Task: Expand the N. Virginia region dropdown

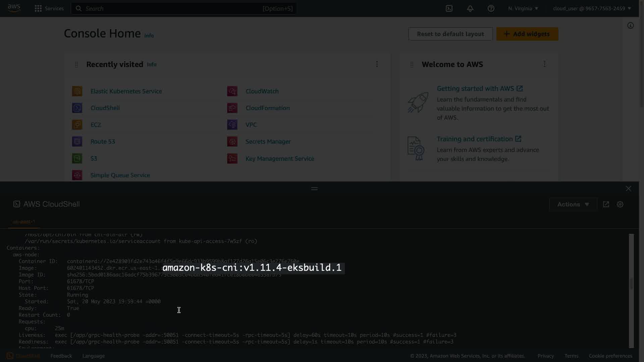Action: pyautogui.click(x=523, y=8)
